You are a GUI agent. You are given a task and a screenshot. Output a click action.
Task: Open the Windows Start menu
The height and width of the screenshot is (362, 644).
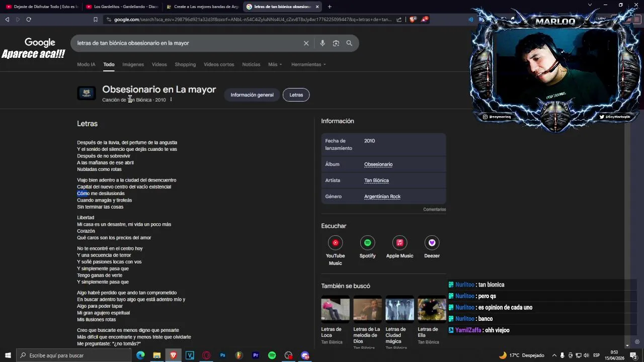8,355
